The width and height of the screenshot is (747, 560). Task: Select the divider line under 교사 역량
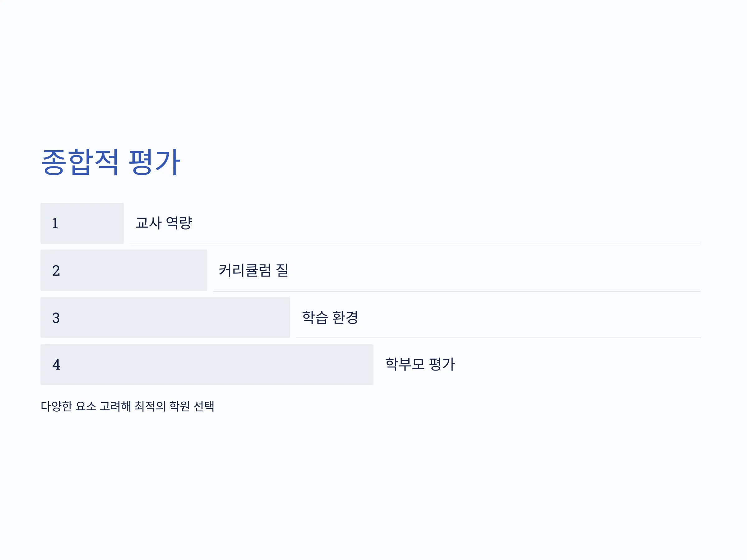tap(415, 244)
